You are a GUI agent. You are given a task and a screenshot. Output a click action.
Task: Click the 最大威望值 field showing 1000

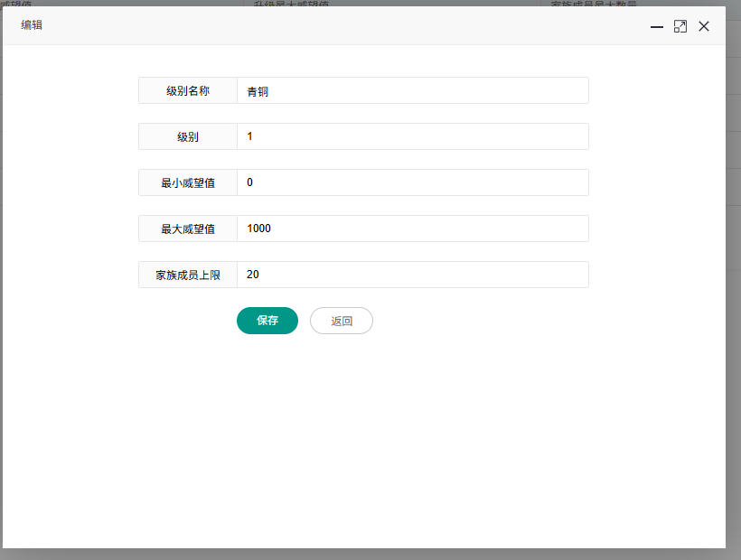pyautogui.click(x=412, y=229)
